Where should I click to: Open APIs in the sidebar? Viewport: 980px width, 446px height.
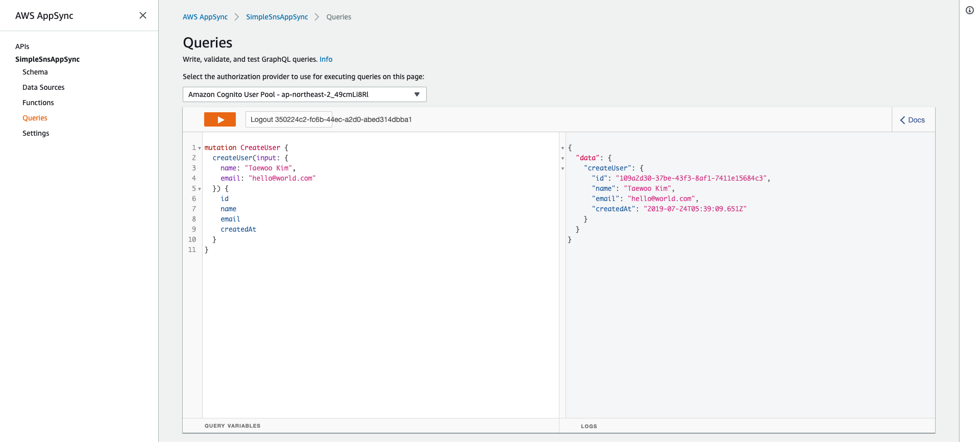22,46
